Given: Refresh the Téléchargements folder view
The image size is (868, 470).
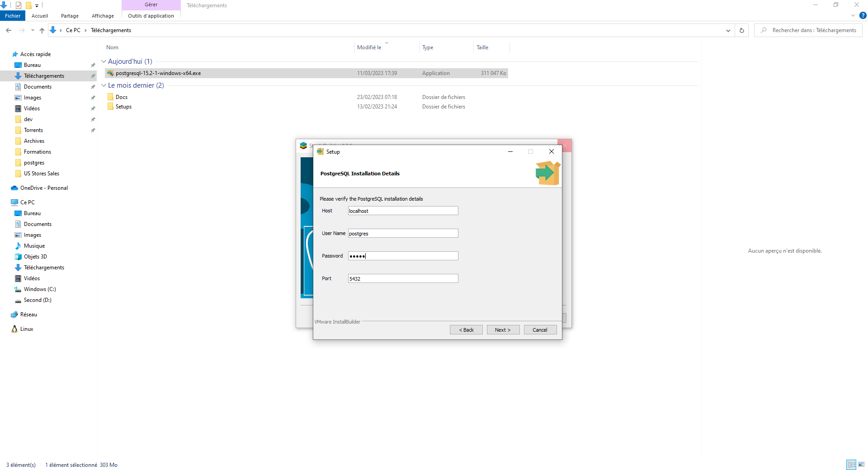Looking at the screenshot, I should click(741, 30).
